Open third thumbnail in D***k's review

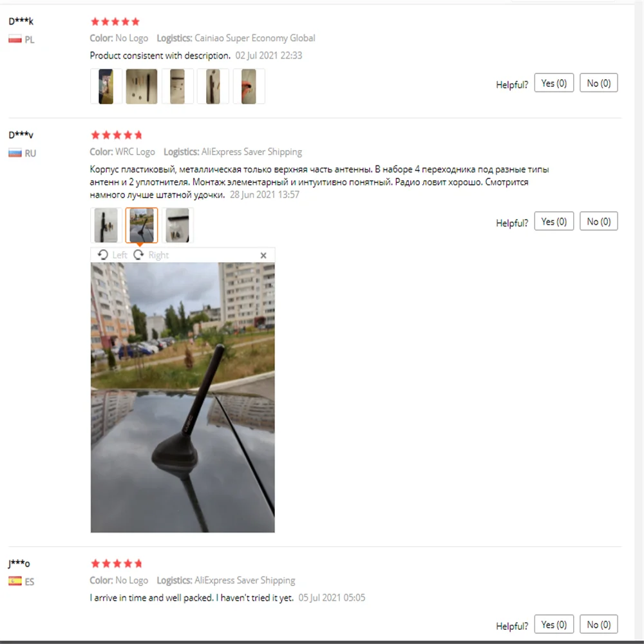coord(178,86)
